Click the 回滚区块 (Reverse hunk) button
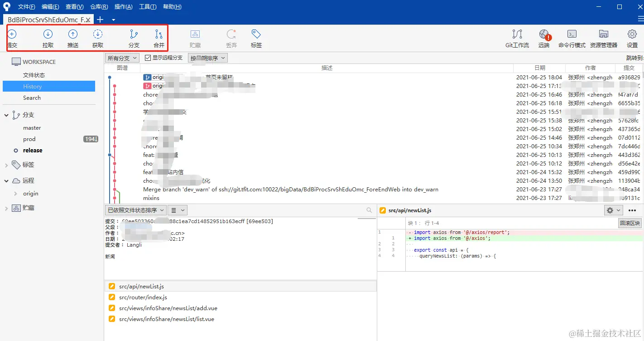 click(x=630, y=223)
